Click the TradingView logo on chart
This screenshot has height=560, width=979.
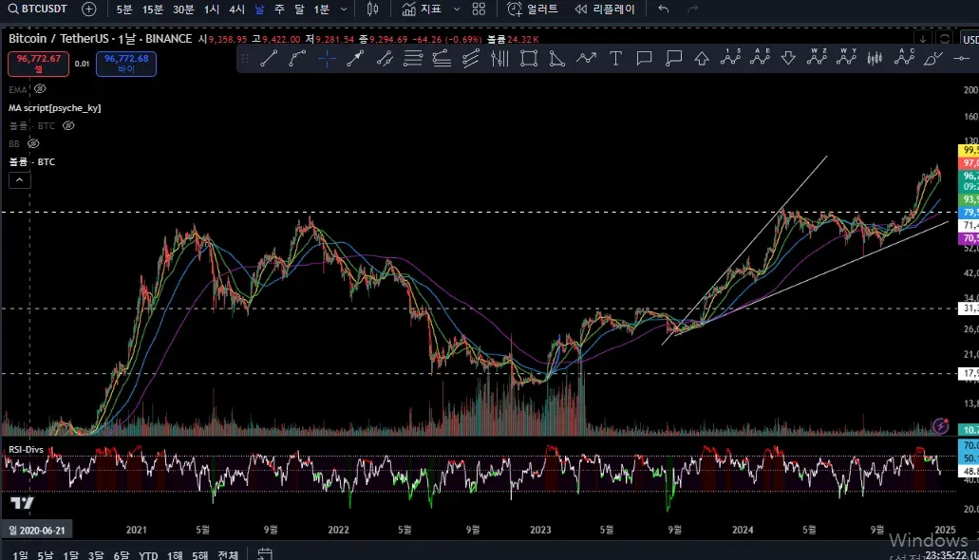22,502
